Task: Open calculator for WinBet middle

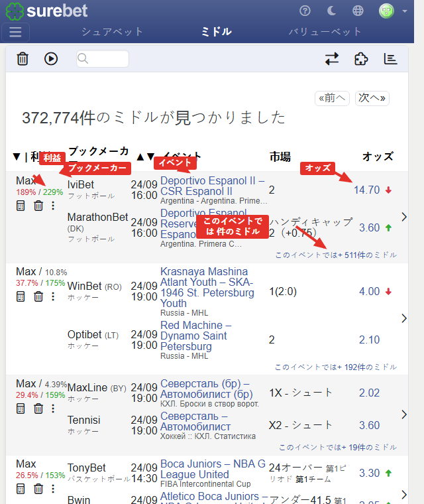Action: pyautogui.click(x=21, y=296)
